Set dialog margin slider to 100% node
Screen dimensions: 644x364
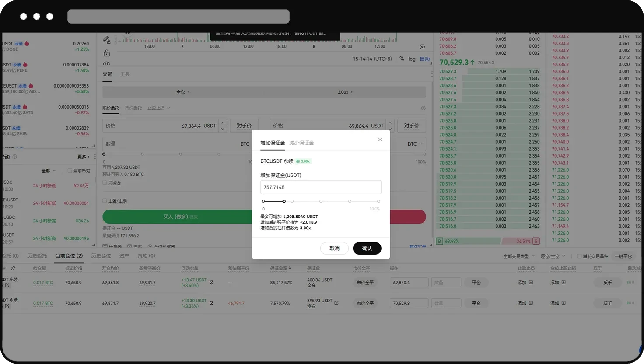coord(378,201)
